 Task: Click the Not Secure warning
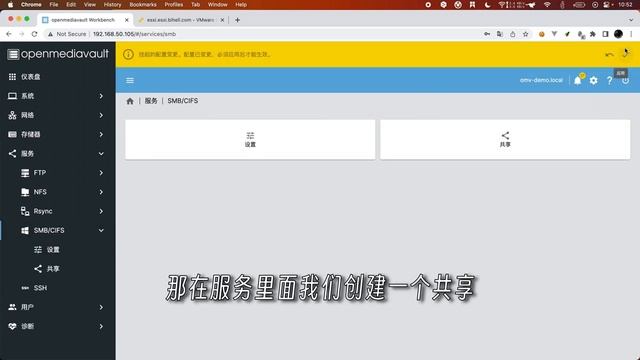pyautogui.click(x=67, y=34)
